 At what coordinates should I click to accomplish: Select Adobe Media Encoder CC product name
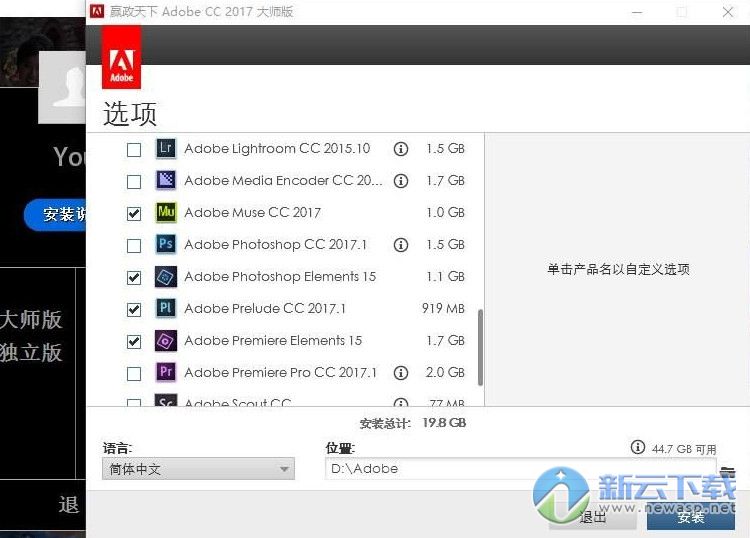pyautogui.click(x=283, y=180)
